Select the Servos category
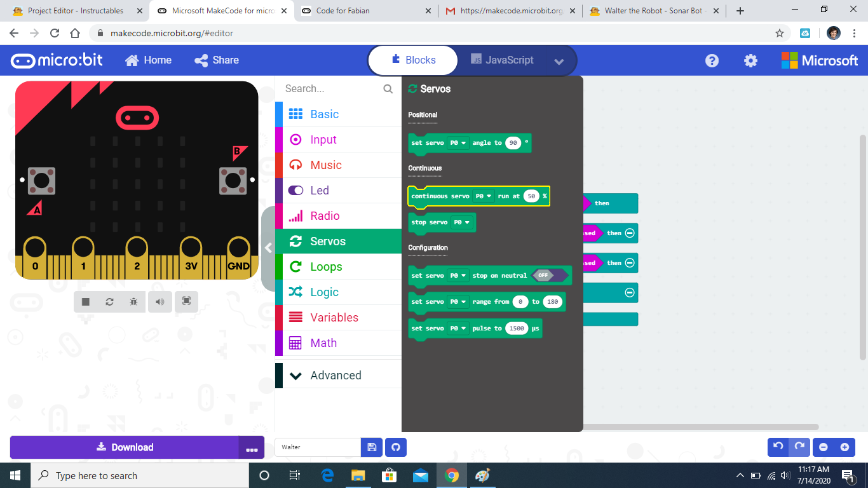Image resolution: width=868 pixels, height=488 pixels. point(338,241)
